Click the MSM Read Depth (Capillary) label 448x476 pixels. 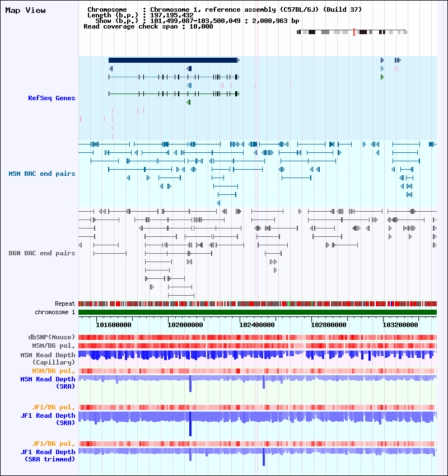pyautogui.click(x=48, y=358)
